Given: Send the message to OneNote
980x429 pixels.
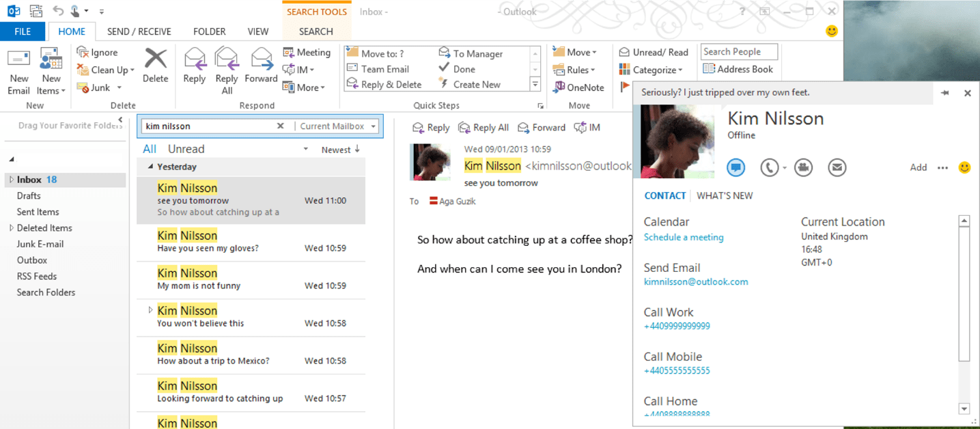Looking at the screenshot, I should (x=579, y=87).
